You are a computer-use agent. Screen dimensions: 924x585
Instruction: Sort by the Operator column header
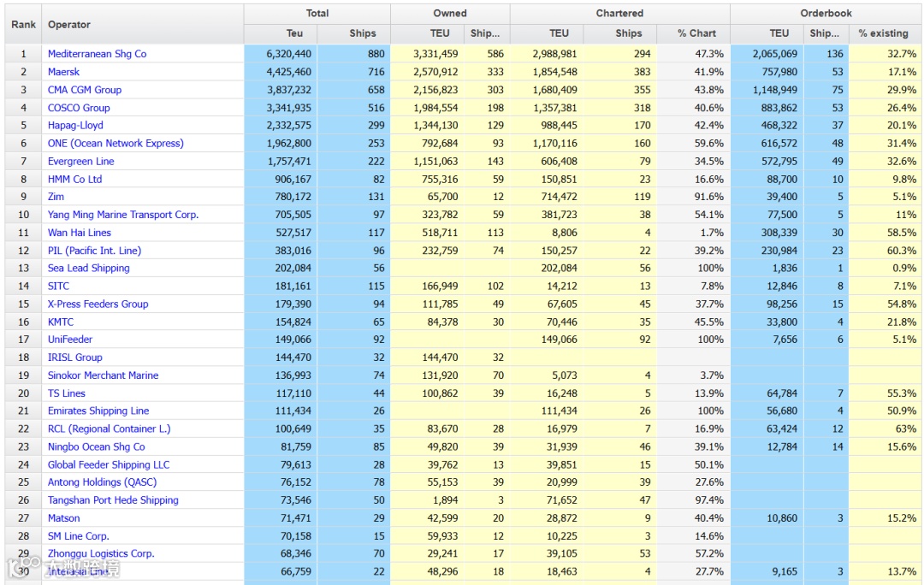[143, 24]
